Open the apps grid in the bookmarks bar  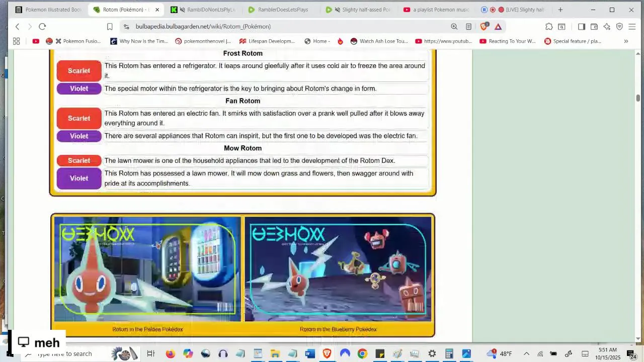coord(17,41)
